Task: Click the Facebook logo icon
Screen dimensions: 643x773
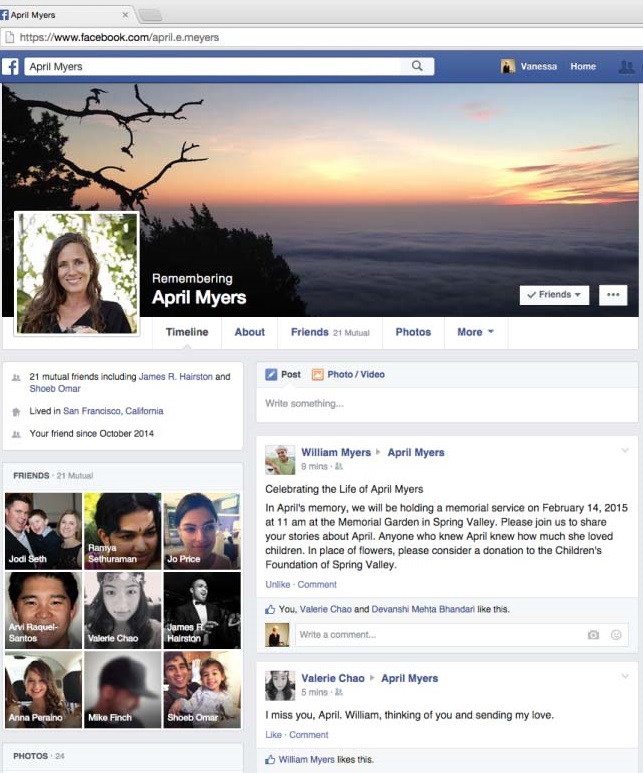Action: pyautogui.click(x=11, y=67)
